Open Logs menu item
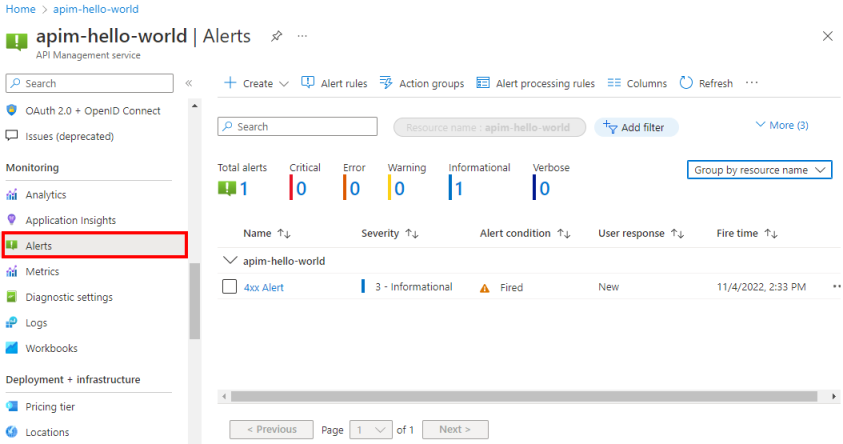The width and height of the screenshot is (843, 444). point(36,323)
